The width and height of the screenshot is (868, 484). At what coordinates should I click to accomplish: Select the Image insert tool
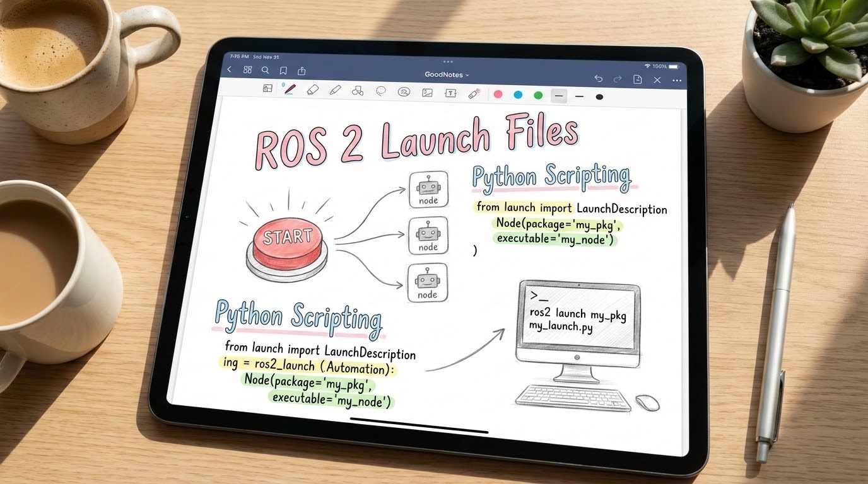(427, 93)
